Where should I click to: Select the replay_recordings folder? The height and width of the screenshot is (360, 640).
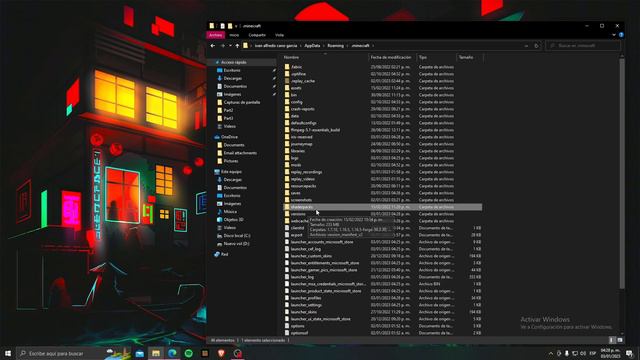(306, 172)
